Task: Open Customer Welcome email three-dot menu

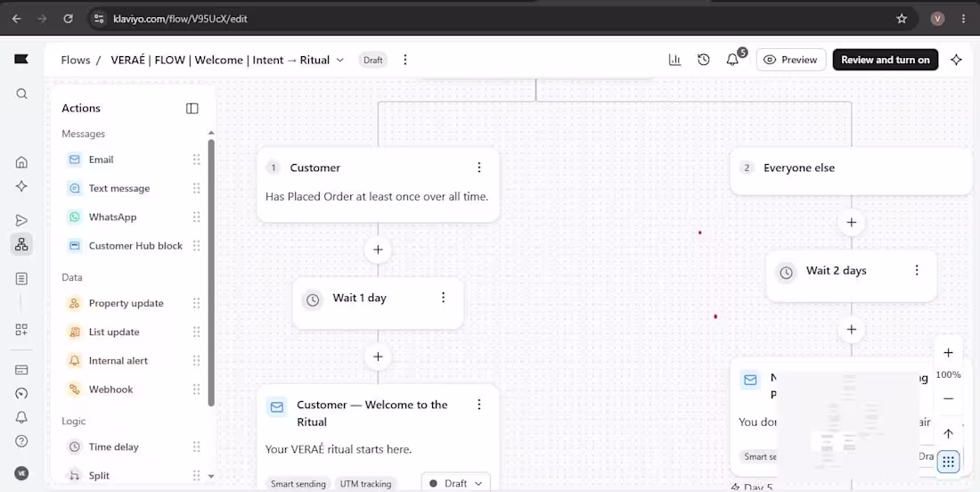Action: 478,405
